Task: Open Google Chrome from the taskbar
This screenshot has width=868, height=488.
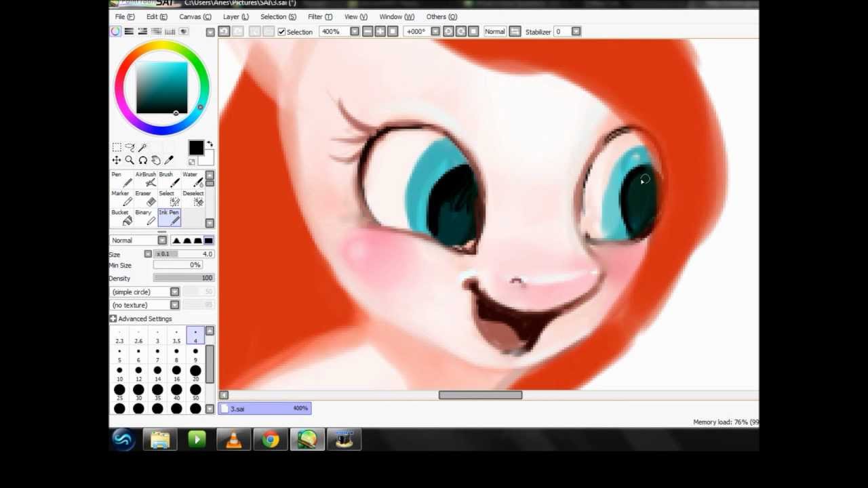Action: point(271,440)
